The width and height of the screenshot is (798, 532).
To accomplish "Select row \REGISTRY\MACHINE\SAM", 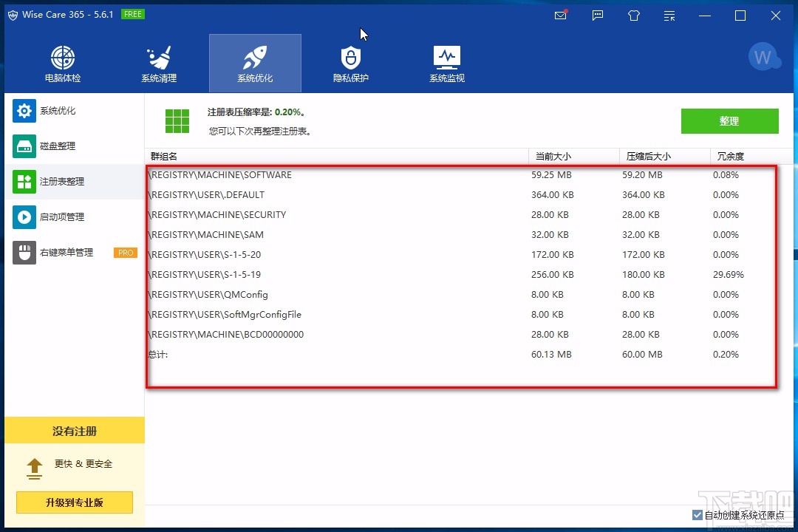I will pyautogui.click(x=462, y=235).
